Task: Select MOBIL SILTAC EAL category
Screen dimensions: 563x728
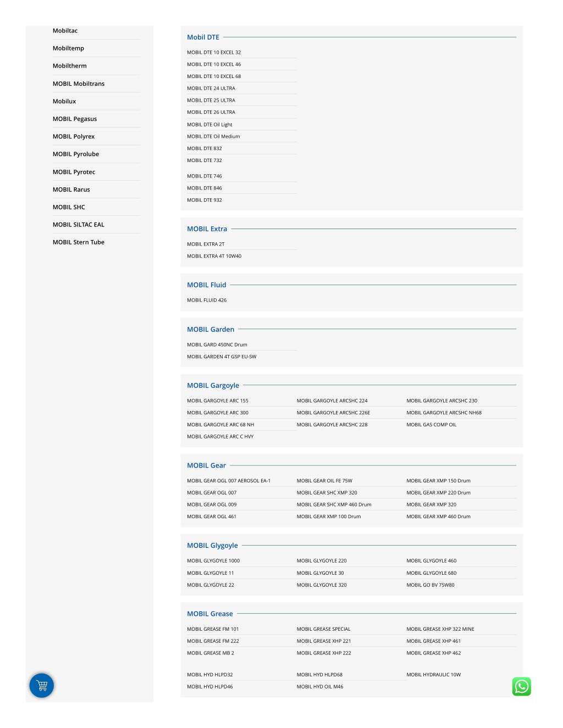Action: point(79,225)
